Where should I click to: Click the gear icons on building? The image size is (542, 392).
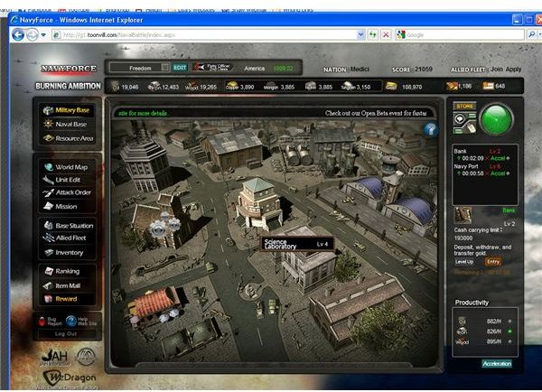165,225
